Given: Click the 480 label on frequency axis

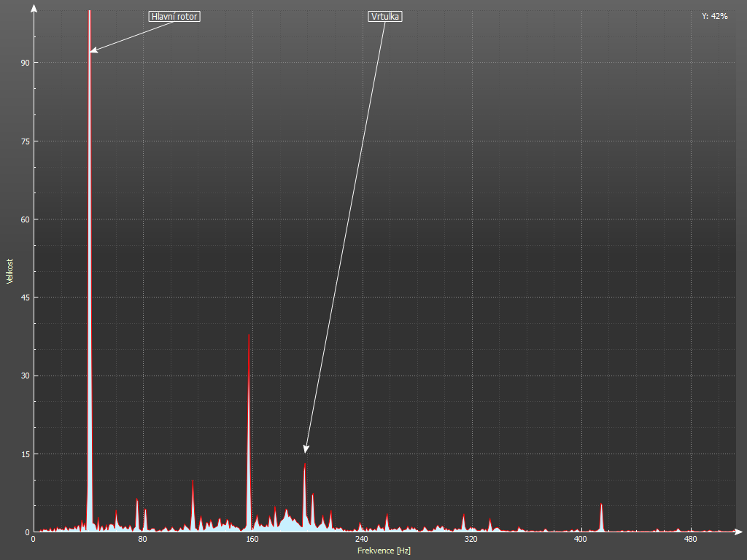Looking at the screenshot, I should point(689,540).
